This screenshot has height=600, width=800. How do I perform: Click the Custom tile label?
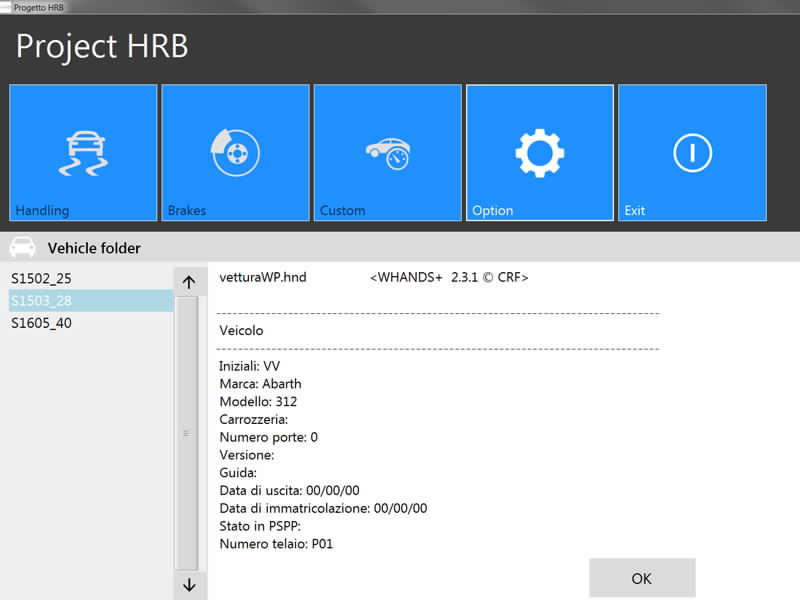coord(342,211)
